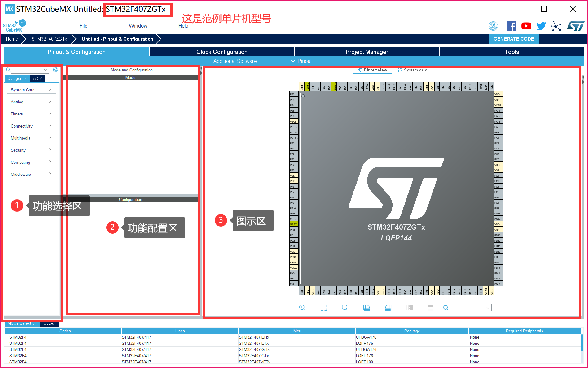This screenshot has height=368, width=588.
Task: Click the GENERATE CODE button
Action: pos(513,39)
